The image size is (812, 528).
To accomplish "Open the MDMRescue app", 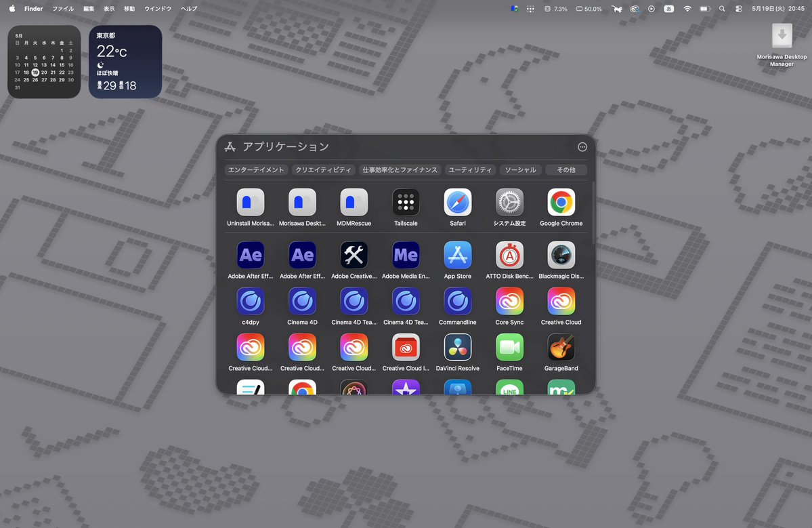I will tap(354, 203).
